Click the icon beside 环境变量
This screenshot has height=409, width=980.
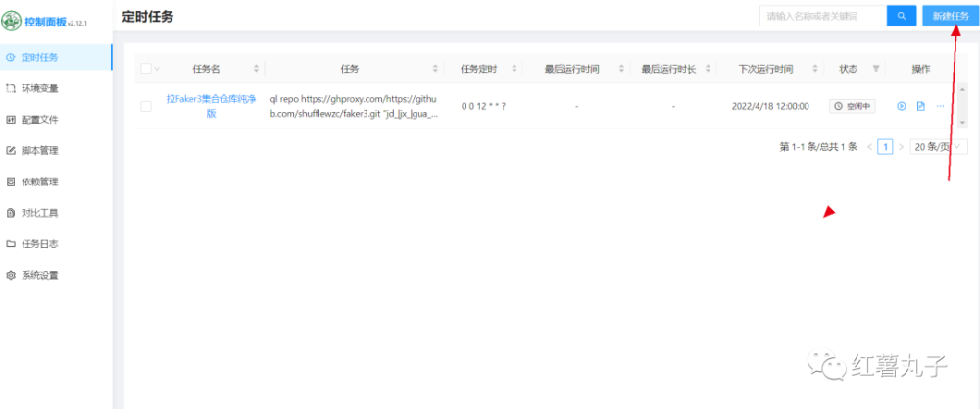(x=10, y=88)
